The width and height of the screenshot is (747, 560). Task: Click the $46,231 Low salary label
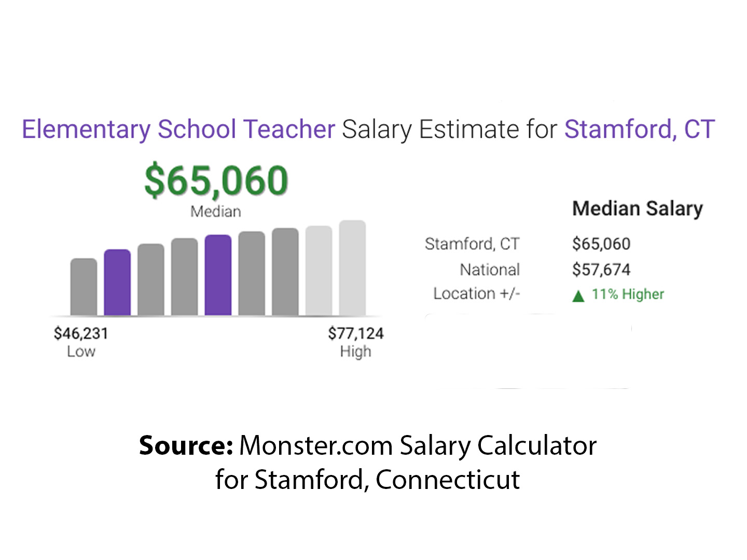[x=81, y=333]
